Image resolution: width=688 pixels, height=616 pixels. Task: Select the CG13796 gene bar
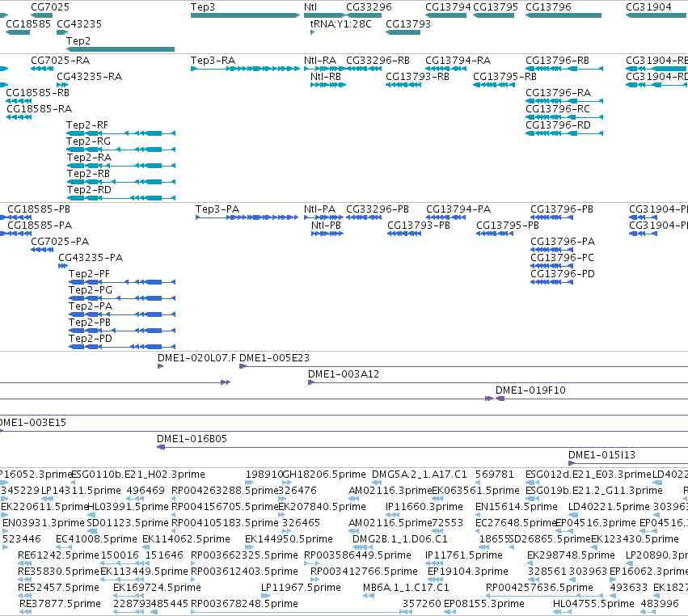click(x=563, y=15)
